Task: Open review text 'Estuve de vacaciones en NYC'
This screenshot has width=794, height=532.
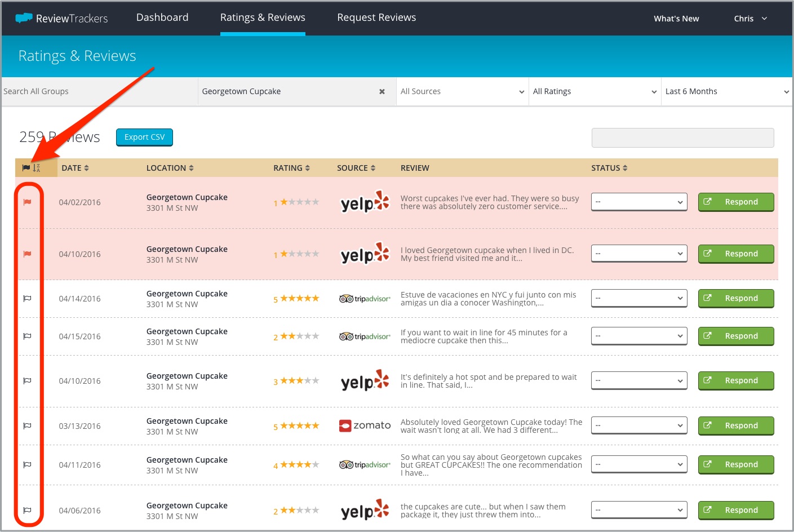Action: 489,299
